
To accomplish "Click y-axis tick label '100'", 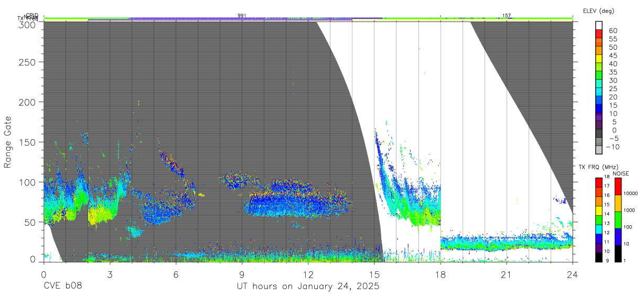I will coord(27,182).
